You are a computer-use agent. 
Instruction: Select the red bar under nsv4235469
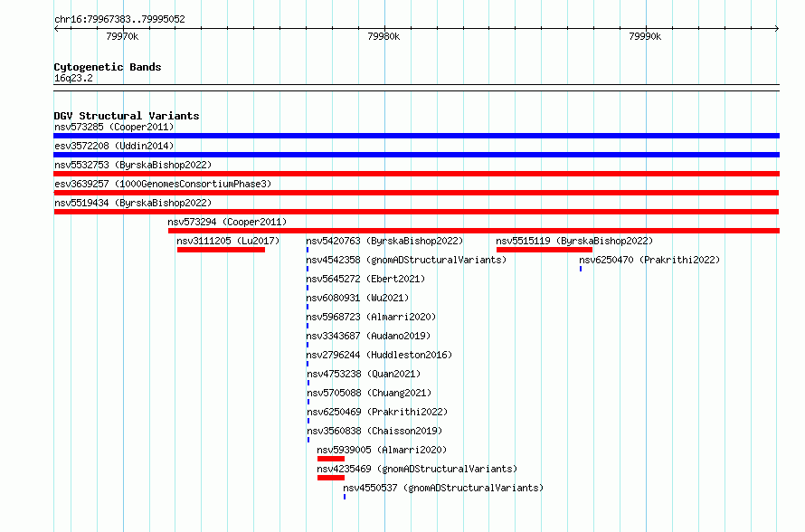[x=331, y=478]
